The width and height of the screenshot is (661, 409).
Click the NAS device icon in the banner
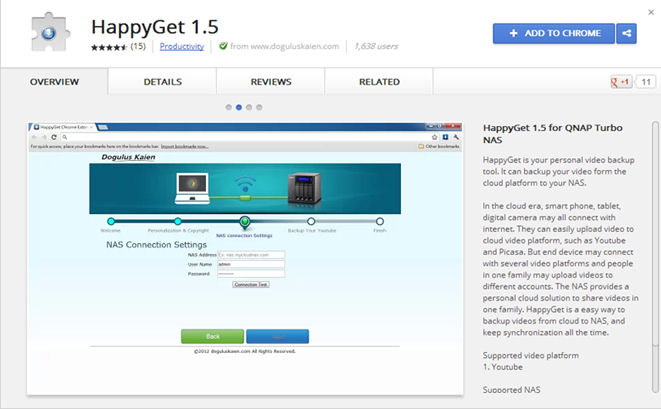click(304, 189)
